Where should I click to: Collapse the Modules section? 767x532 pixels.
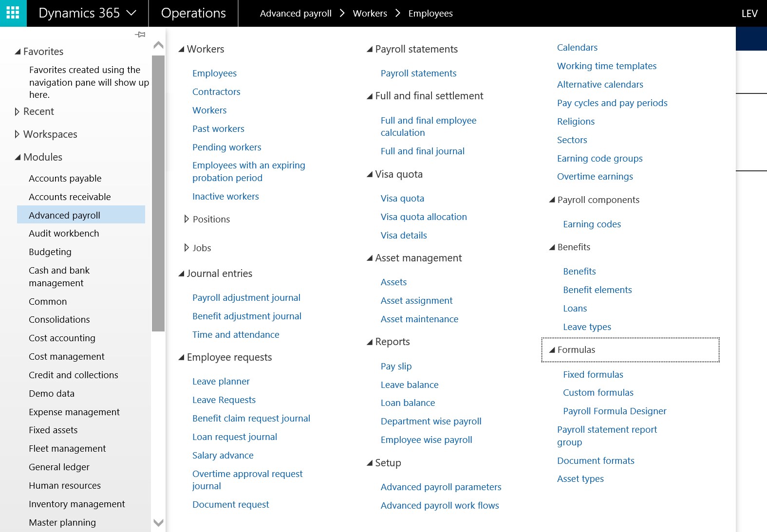pos(18,157)
